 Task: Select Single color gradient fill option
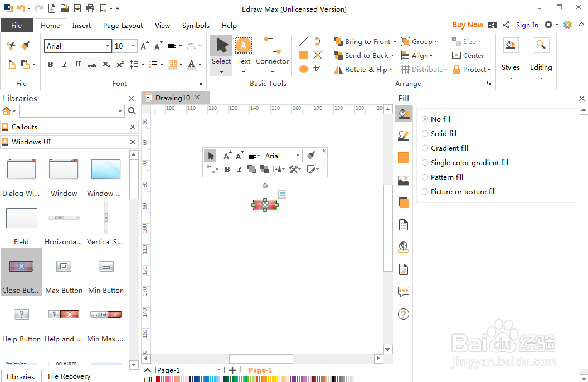(x=465, y=162)
